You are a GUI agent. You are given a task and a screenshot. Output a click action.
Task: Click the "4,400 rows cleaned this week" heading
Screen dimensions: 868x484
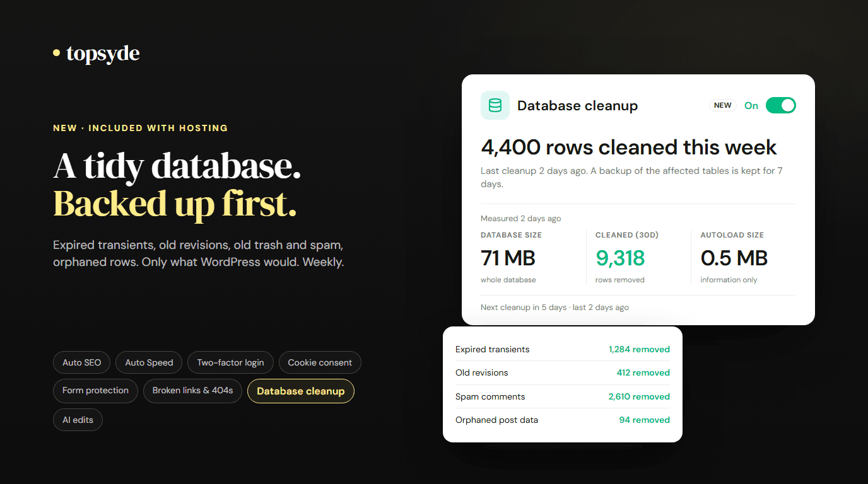(x=629, y=147)
